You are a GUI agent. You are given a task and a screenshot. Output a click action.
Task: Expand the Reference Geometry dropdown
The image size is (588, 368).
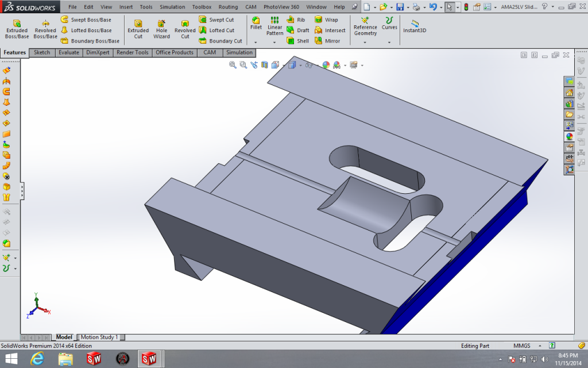point(365,42)
